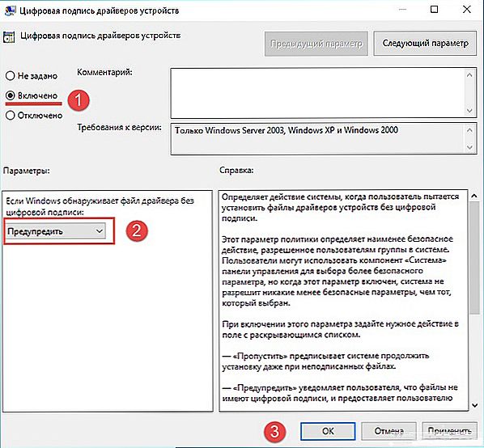
Task: Select the "Включено" radio button
Action: 11,95
